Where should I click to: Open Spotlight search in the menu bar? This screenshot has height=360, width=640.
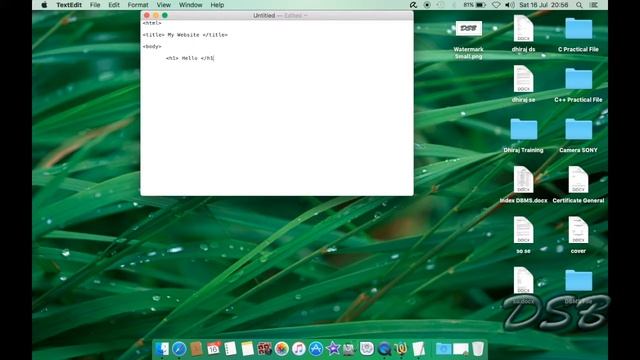click(579, 5)
